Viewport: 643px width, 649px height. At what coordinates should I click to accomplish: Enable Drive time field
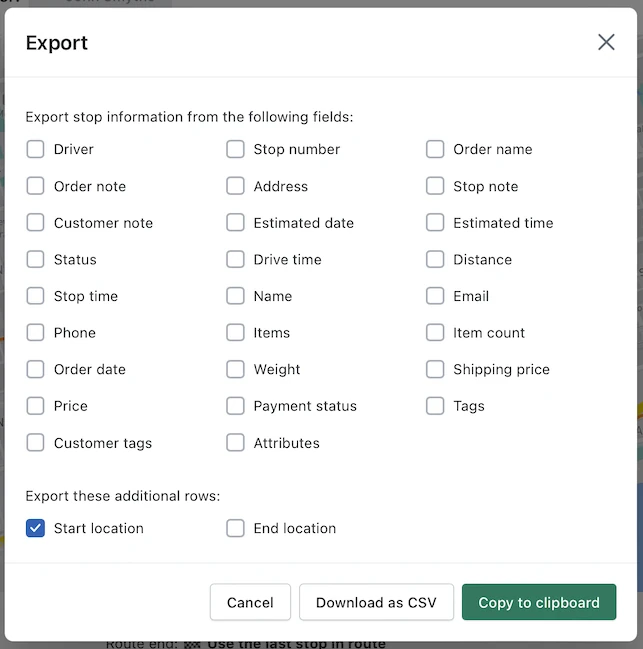[235, 260]
